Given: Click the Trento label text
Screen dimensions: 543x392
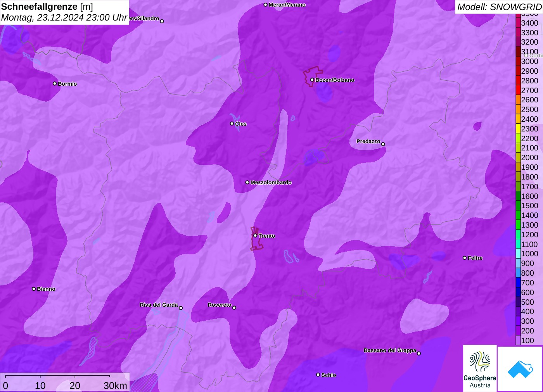Looking at the screenshot, I should click(267, 236).
